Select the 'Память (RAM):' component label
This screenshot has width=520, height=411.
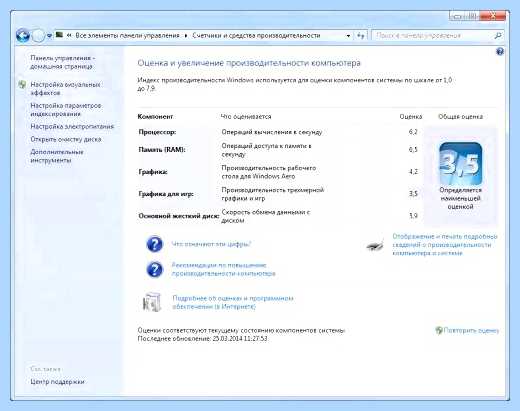coord(162,149)
